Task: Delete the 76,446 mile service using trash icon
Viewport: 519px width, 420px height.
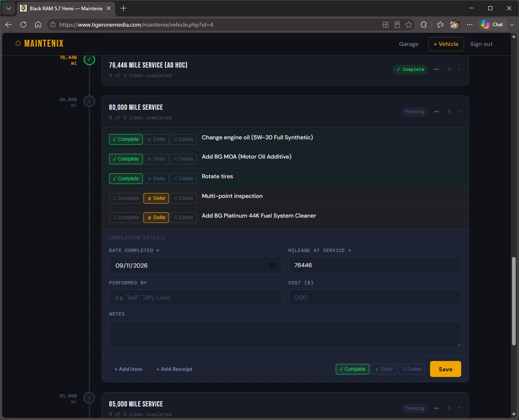Action: tap(449, 69)
